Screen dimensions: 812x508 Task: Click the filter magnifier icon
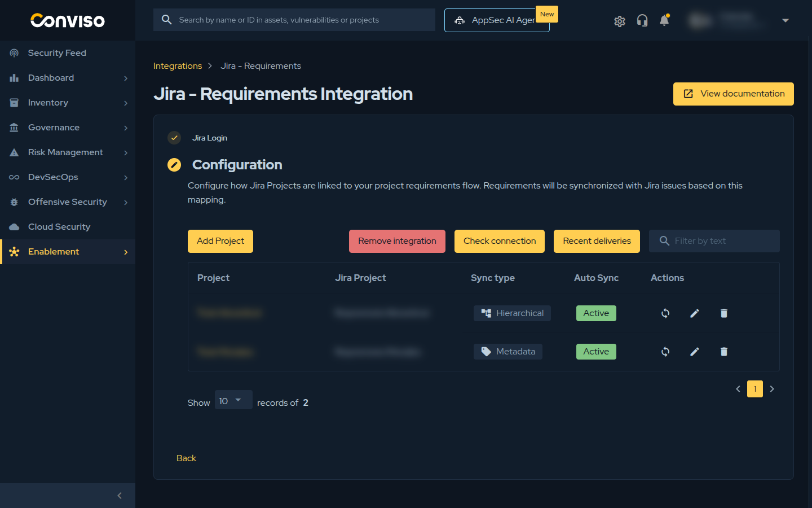(x=664, y=241)
